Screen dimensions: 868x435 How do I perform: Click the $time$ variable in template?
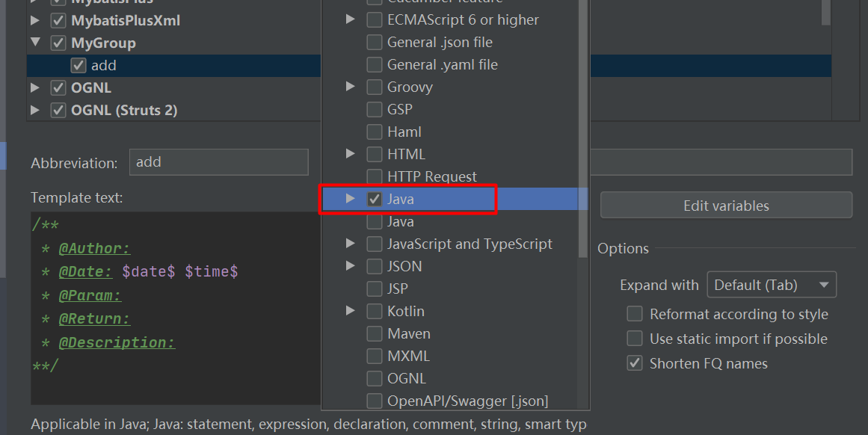pos(212,272)
